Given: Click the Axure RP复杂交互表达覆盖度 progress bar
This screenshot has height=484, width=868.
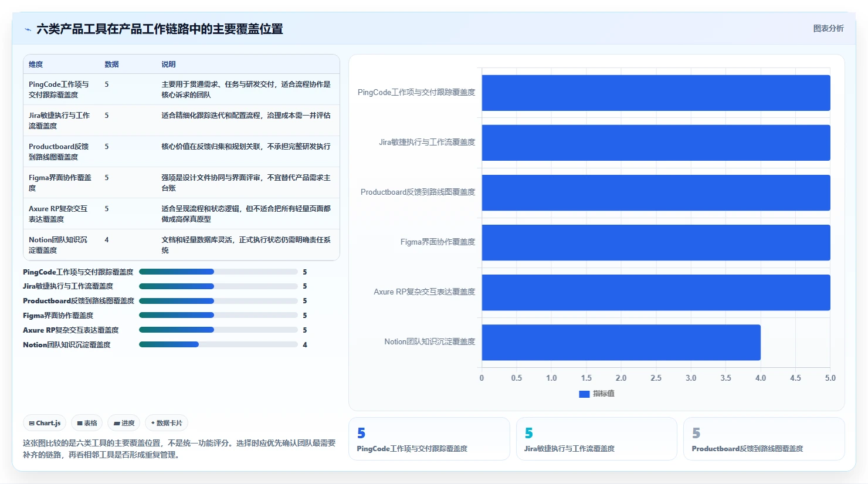Looking at the screenshot, I should point(218,330).
